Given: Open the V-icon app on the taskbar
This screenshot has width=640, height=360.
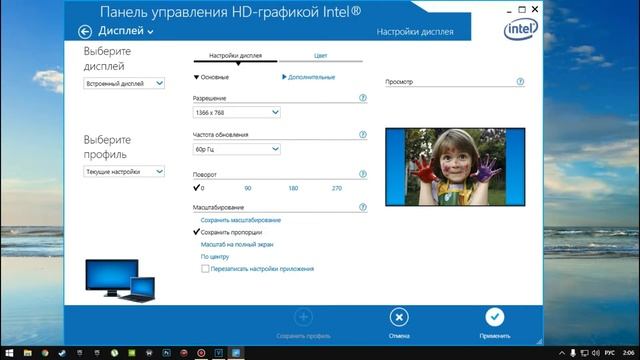Looking at the screenshot, I should point(219,353).
